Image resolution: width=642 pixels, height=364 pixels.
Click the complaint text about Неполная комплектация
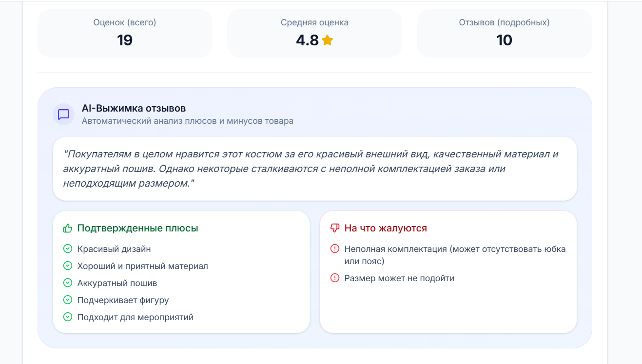pyautogui.click(x=455, y=255)
